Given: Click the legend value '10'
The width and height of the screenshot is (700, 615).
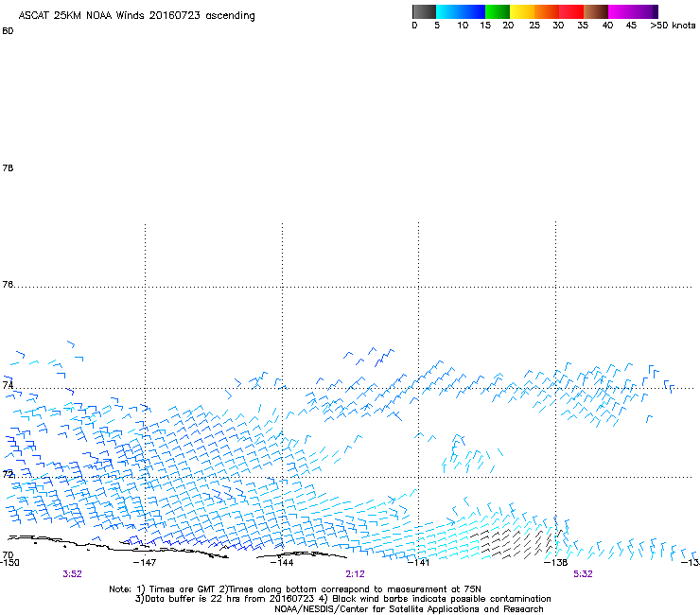Looking at the screenshot, I should [463, 26].
